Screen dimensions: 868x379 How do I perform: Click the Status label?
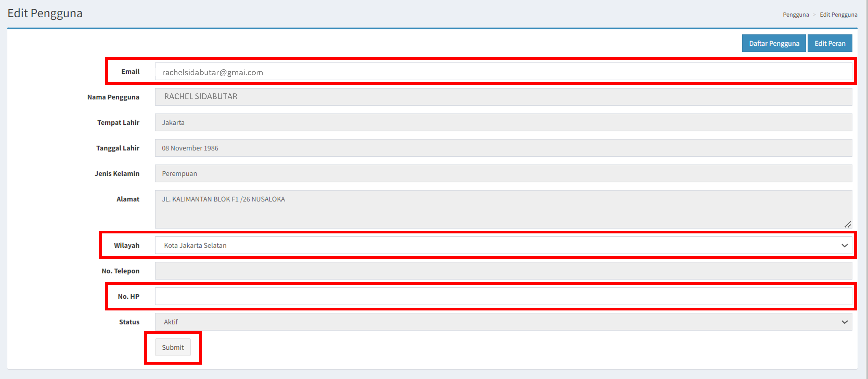[x=129, y=322]
